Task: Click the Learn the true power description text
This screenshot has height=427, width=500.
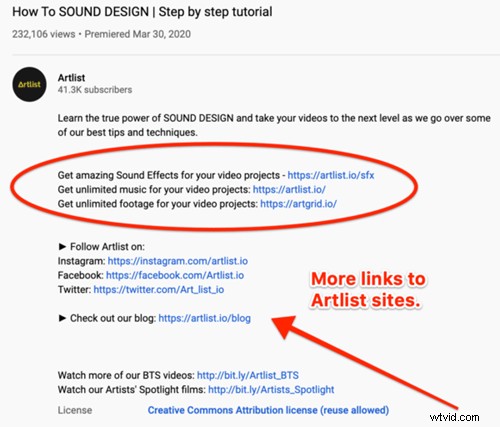Action: pyautogui.click(x=274, y=125)
